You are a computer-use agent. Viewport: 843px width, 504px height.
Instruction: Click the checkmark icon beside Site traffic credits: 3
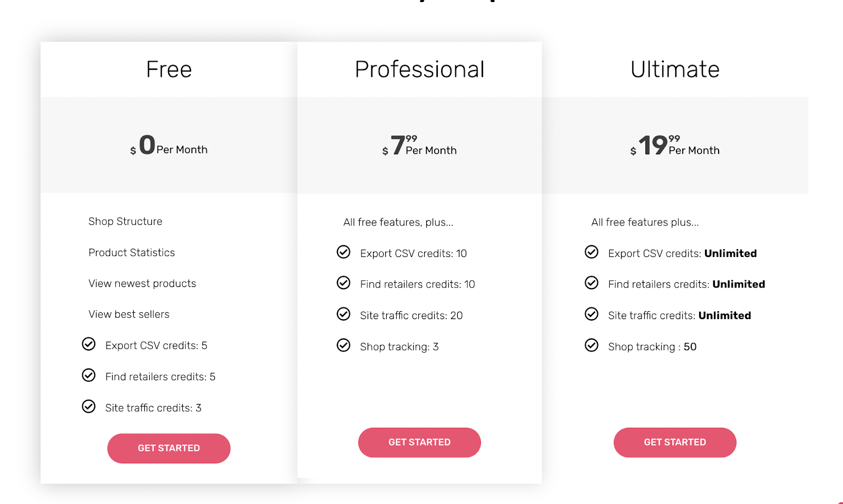pos(89,406)
